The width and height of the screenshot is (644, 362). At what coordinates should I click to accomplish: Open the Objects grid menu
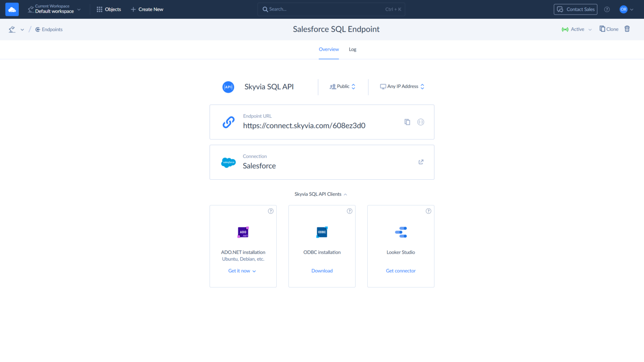(109, 9)
